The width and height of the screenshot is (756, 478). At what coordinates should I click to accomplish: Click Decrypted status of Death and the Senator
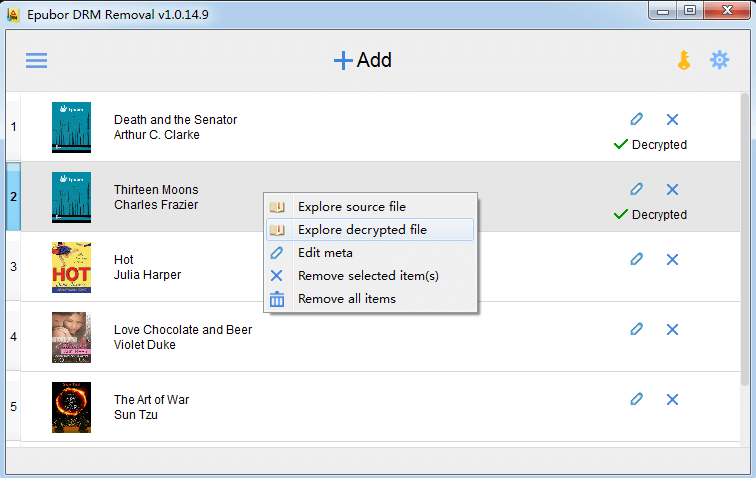click(650, 144)
